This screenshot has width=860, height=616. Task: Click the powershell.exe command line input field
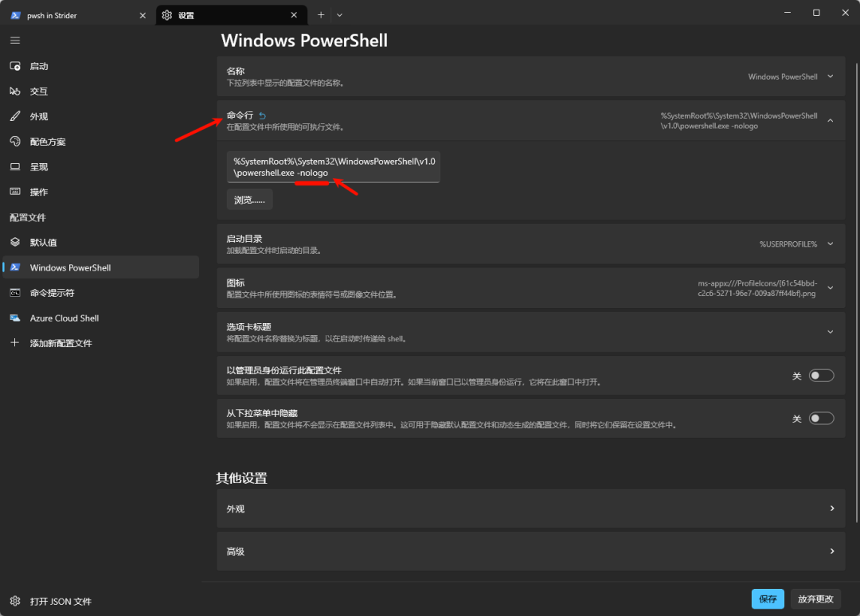tap(334, 167)
